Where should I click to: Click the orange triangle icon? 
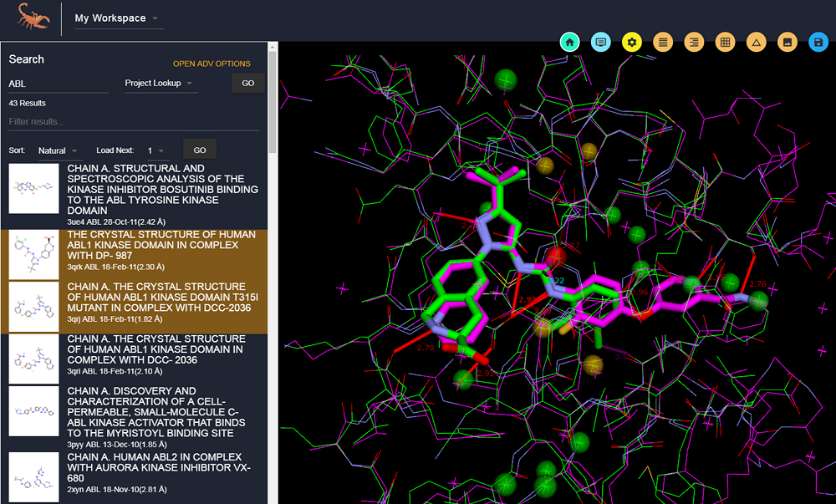(756, 42)
